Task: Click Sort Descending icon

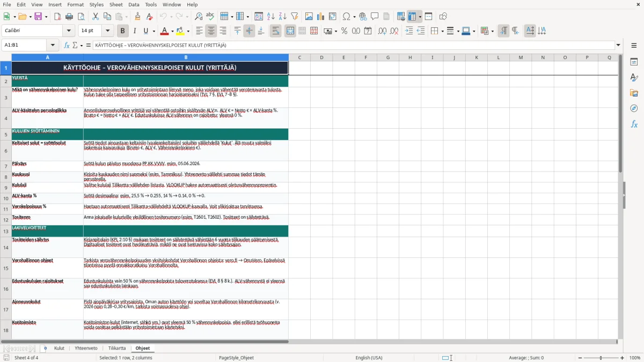Action: tap(282, 17)
